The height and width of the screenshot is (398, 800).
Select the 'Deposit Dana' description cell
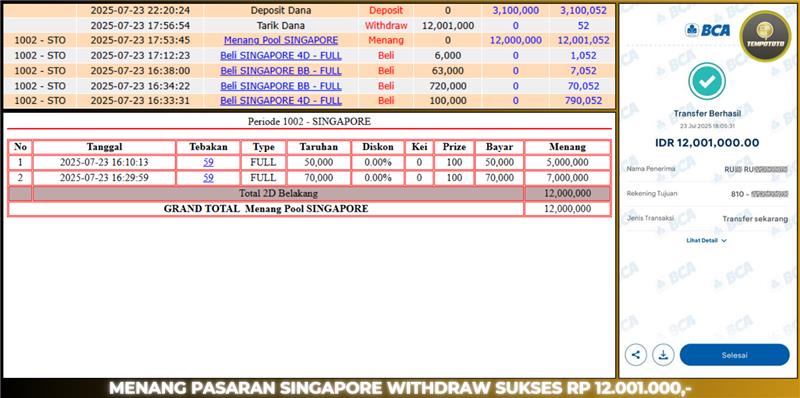(281, 10)
